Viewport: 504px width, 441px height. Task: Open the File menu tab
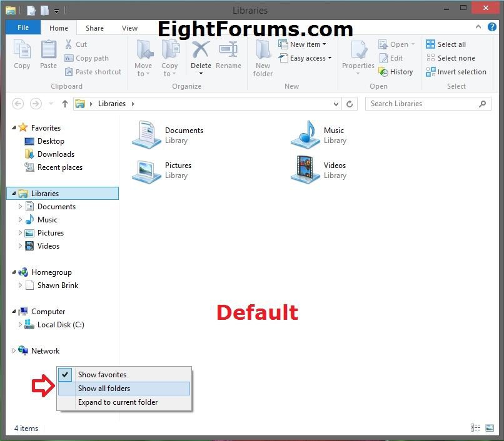point(23,28)
